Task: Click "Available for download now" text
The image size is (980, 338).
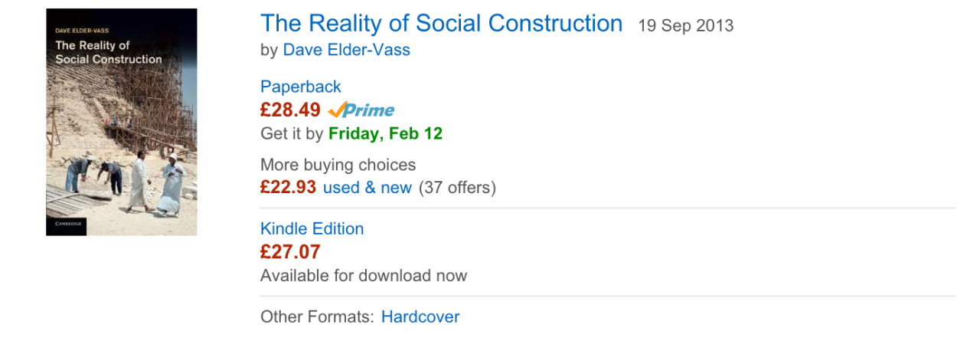Action: [363, 275]
